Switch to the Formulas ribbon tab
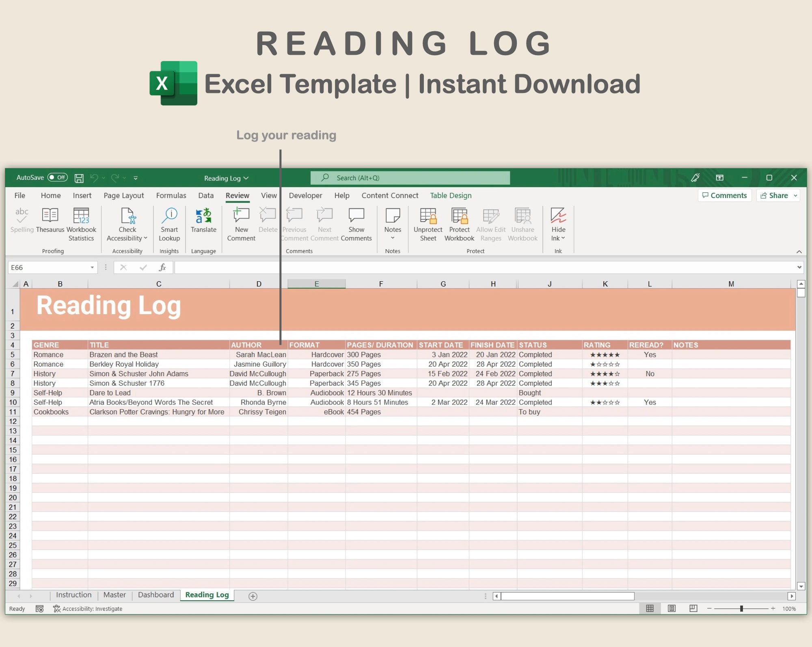Viewport: 812px width, 647px height. click(171, 195)
